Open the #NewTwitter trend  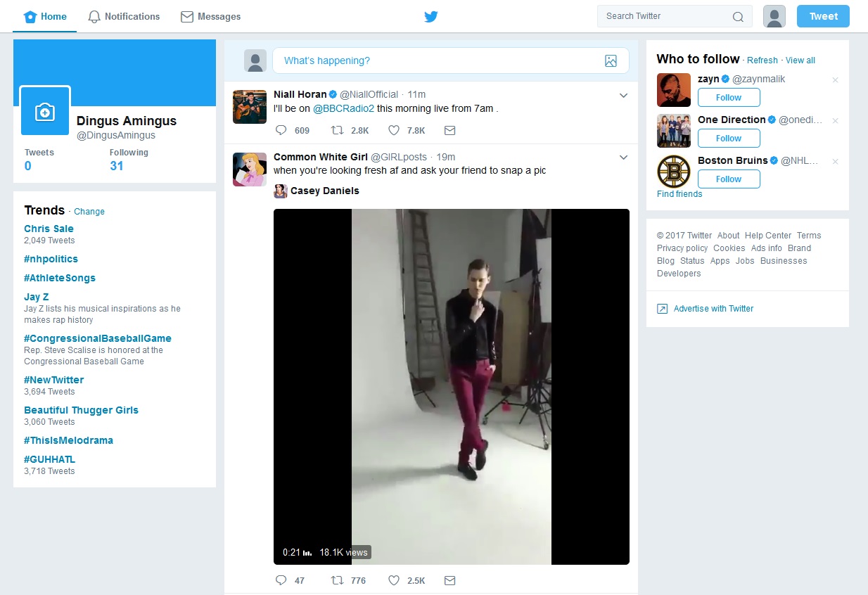coord(54,380)
